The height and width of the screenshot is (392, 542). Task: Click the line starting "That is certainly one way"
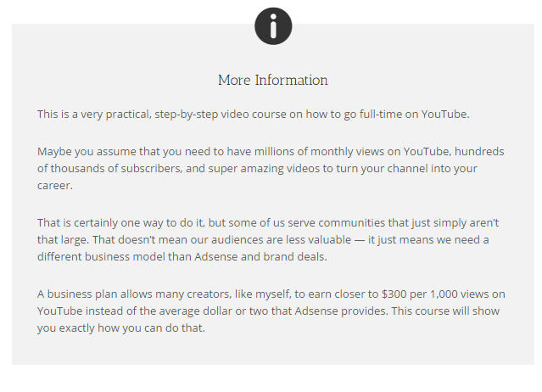point(268,223)
